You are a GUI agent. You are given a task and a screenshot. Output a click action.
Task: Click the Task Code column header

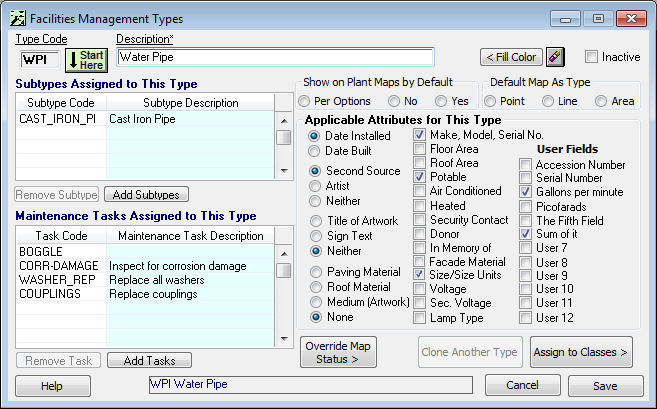pyautogui.click(x=62, y=236)
